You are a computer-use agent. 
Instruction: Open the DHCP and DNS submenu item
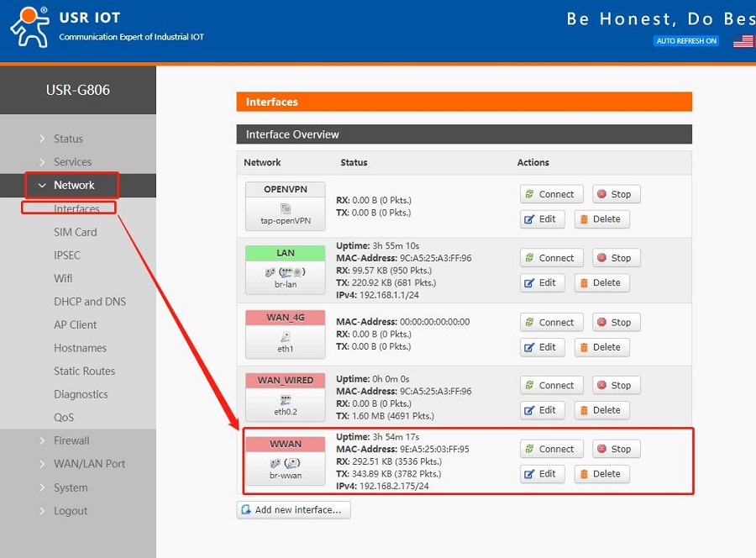(x=90, y=302)
